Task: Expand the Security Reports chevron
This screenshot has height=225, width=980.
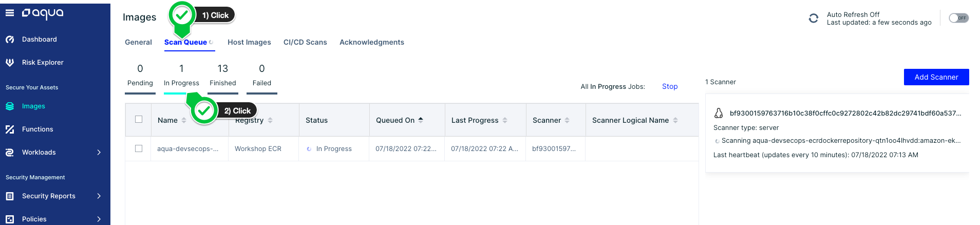Action: (x=99, y=196)
